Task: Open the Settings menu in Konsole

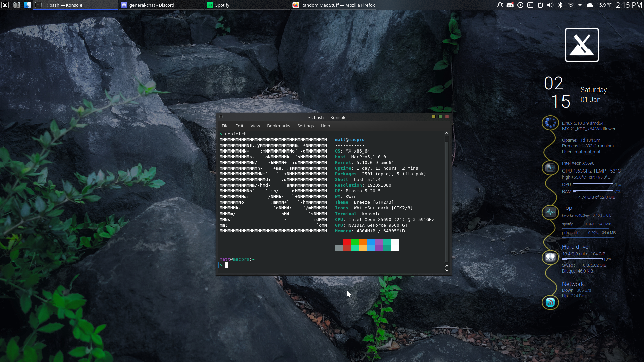Action: (x=305, y=126)
